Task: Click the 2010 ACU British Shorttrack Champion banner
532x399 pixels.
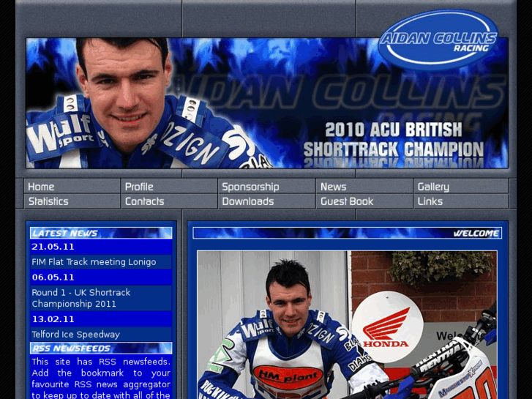Action: (x=266, y=103)
